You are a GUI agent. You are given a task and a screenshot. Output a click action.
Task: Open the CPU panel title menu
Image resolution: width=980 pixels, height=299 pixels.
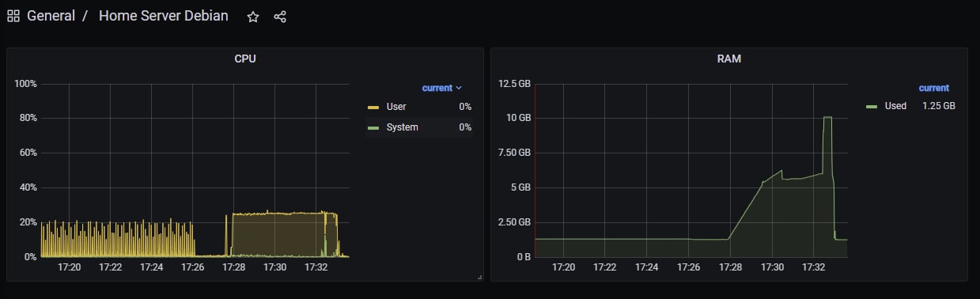pos(245,59)
